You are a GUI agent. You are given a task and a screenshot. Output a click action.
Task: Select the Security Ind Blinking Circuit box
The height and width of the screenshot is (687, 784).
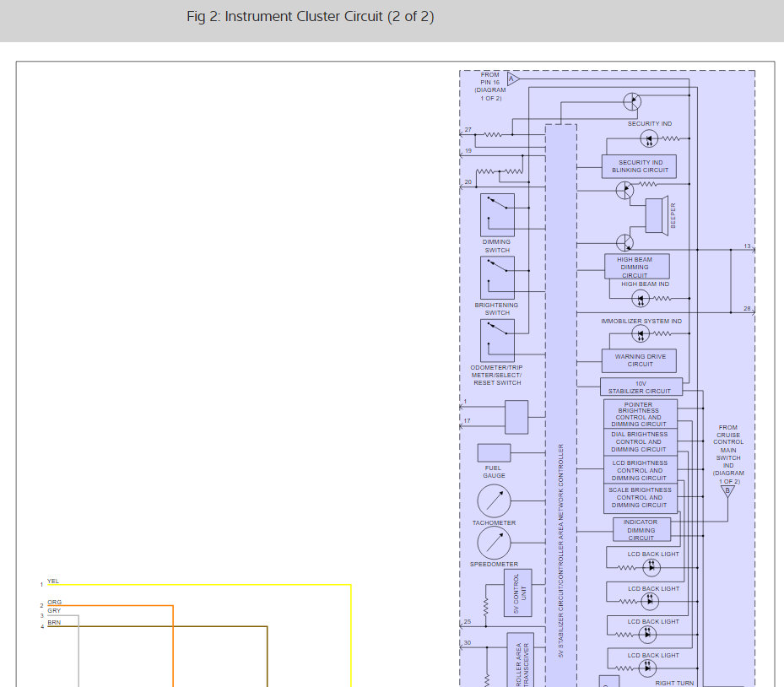(639, 166)
